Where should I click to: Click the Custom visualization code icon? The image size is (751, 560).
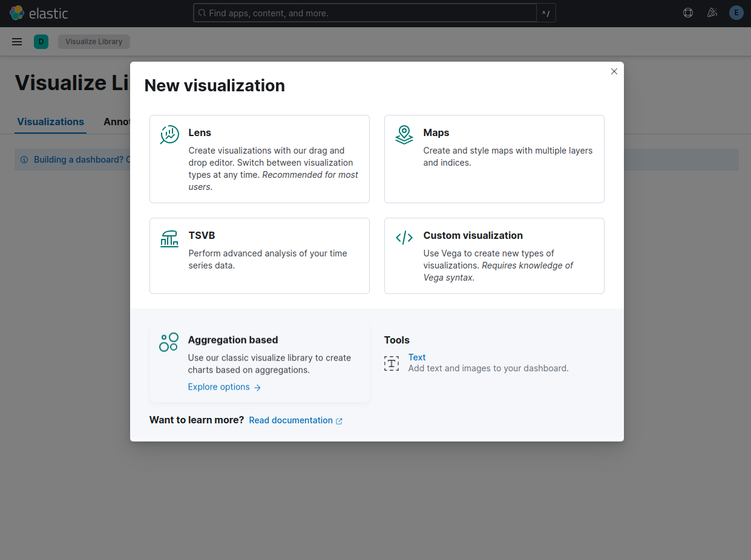click(x=404, y=238)
